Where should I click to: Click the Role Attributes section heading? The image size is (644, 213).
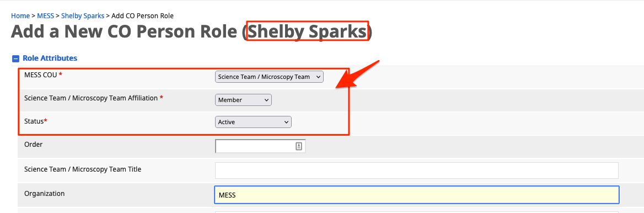click(50, 58)
